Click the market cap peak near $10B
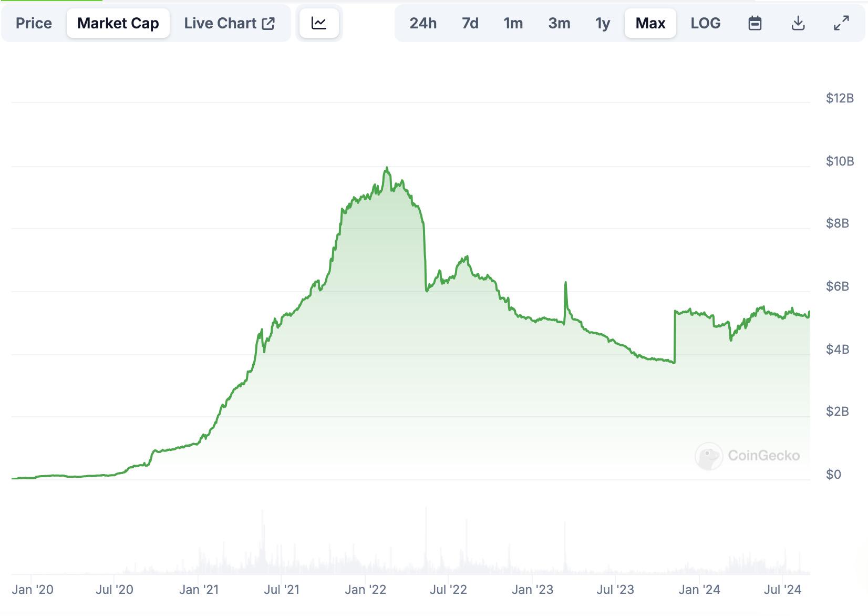 pyautogui.click(x=387, y=168)
